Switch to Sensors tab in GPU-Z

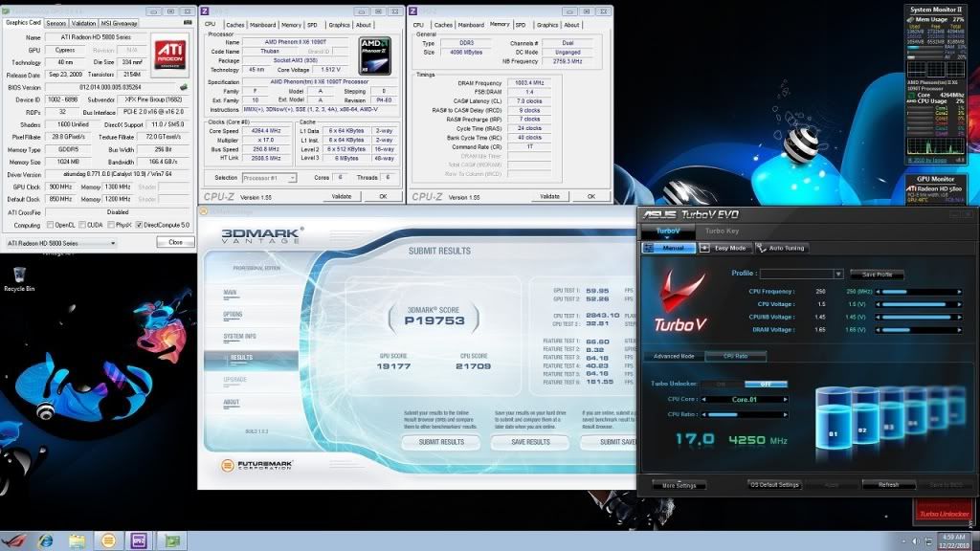point(56,23)
